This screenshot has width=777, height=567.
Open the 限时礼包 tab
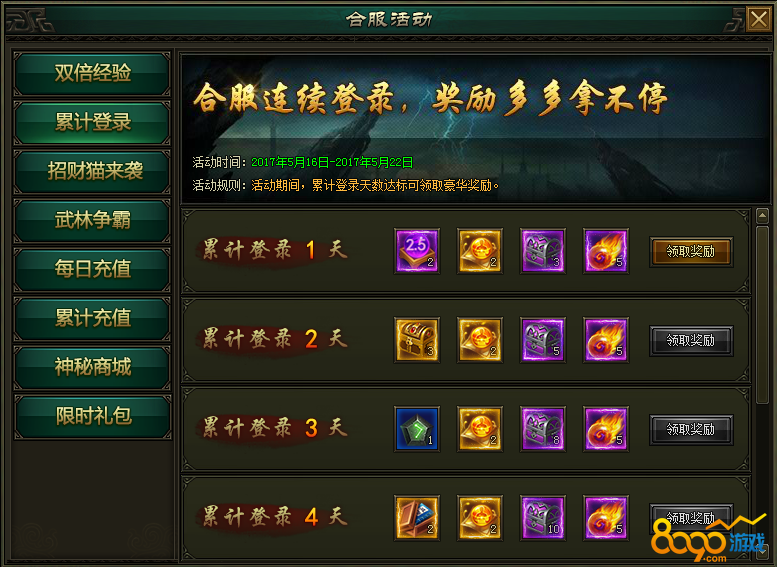click(93, 416)
